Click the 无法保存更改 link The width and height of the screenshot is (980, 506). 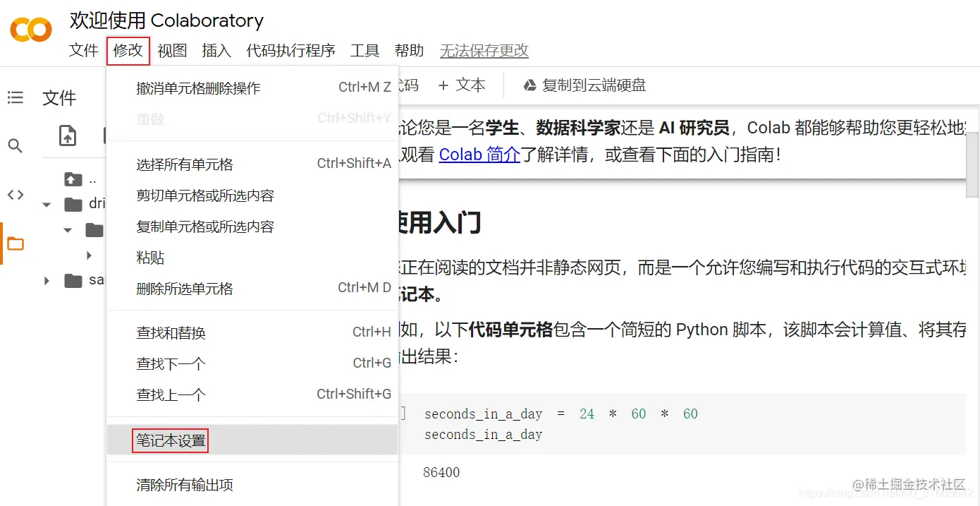484,51
